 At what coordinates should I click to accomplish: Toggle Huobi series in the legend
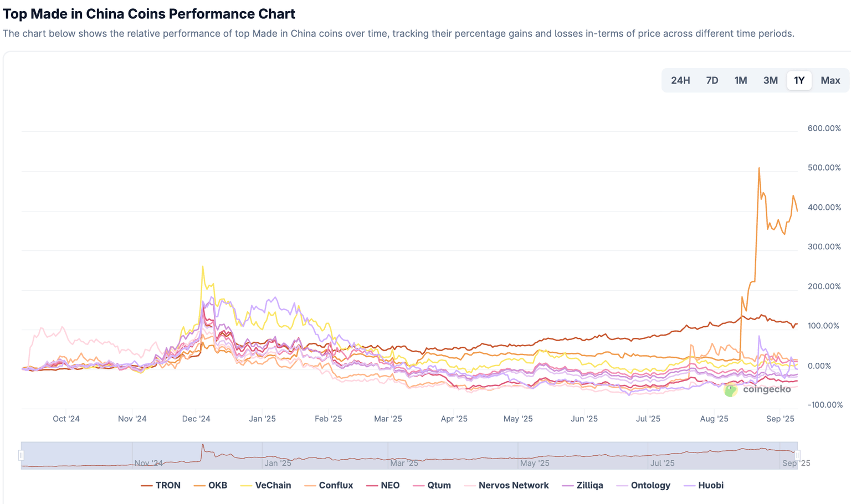pyautogui.click(x=704, y=485)
